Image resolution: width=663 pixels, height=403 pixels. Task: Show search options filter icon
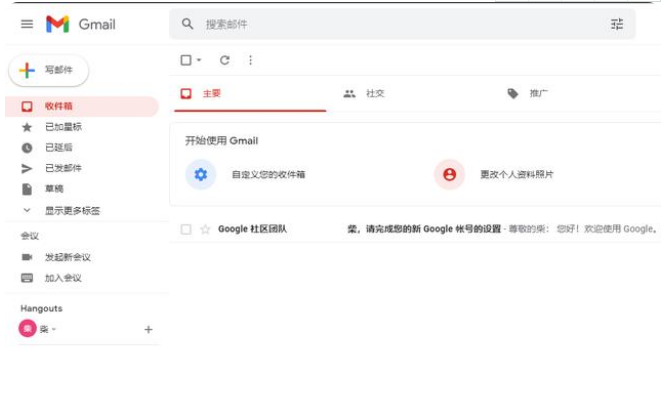[x=617, y=24]
